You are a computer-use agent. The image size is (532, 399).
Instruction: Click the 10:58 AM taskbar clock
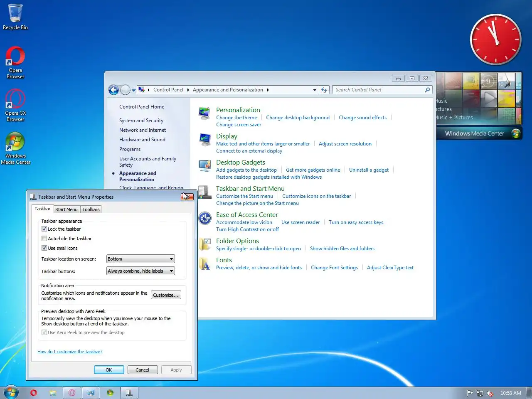[x=510, y=393]
